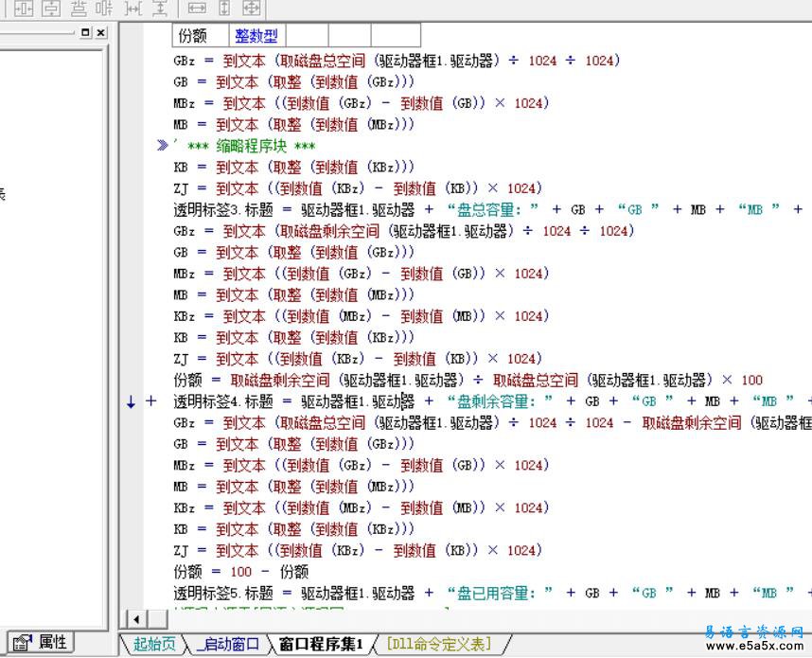Click the equal vertical spacing icon

click(x=160, y=9)
